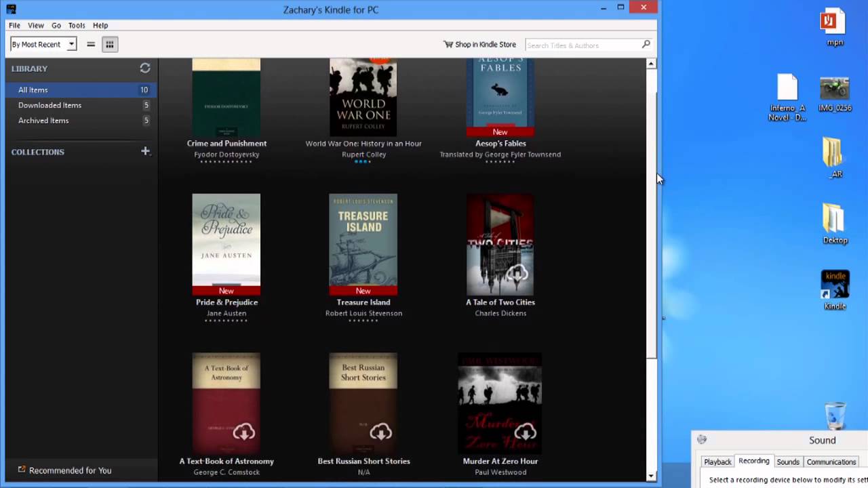The image size is (868, 488).
Task: Click the library sync refresh icon
Action: click(145, 68)
